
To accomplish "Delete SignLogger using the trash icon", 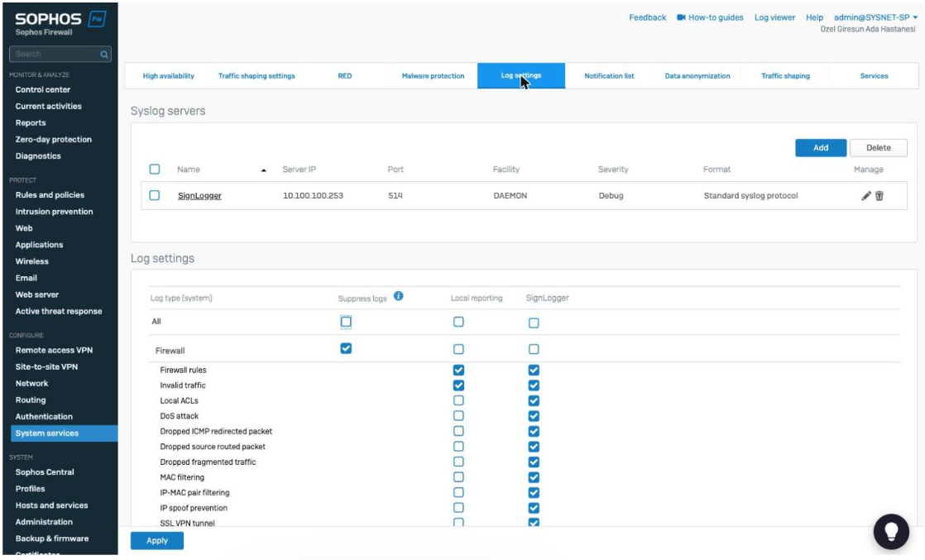I will [879, 196].
